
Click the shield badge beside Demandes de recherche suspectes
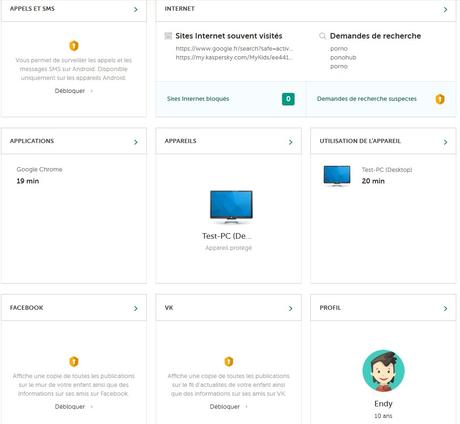click(440, 99)
